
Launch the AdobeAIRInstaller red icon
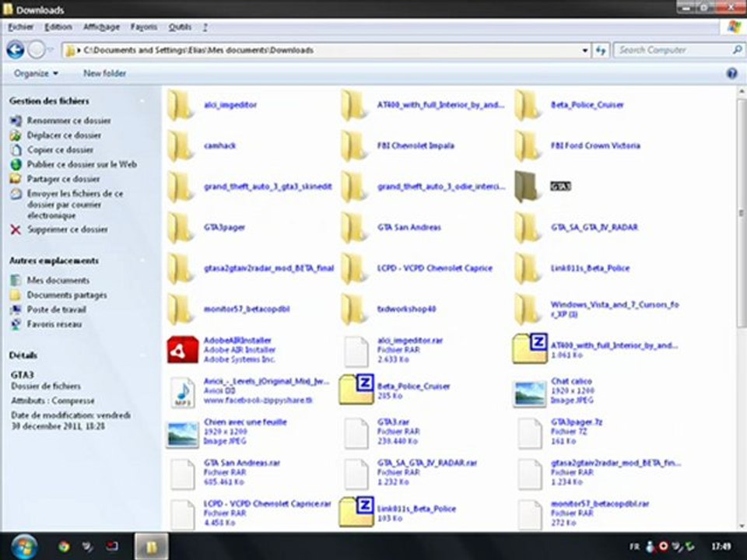coord(182,350)
